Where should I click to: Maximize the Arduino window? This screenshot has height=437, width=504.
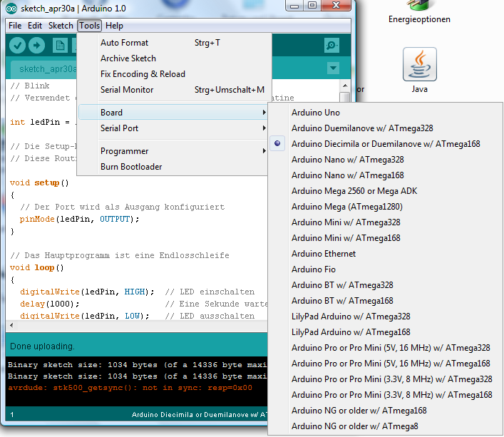pos(312,6)
